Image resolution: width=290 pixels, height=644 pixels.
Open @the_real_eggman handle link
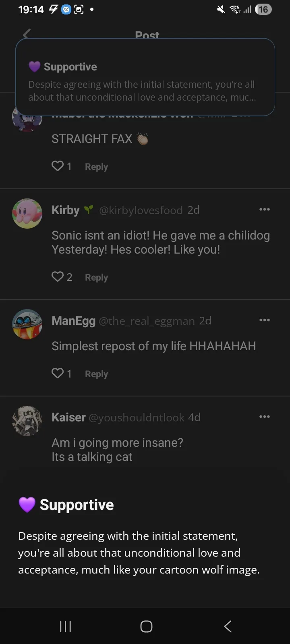click(x=147, y=321)
